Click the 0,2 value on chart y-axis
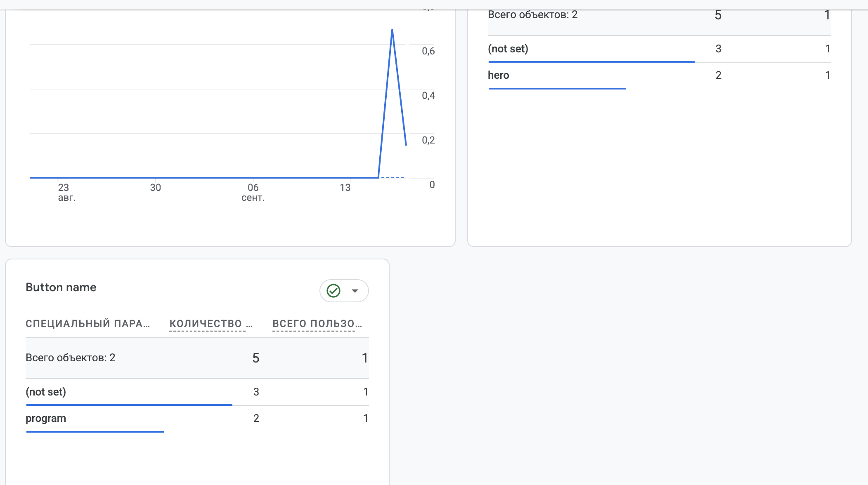Screen dimensions: 868x485 (428, 140)
